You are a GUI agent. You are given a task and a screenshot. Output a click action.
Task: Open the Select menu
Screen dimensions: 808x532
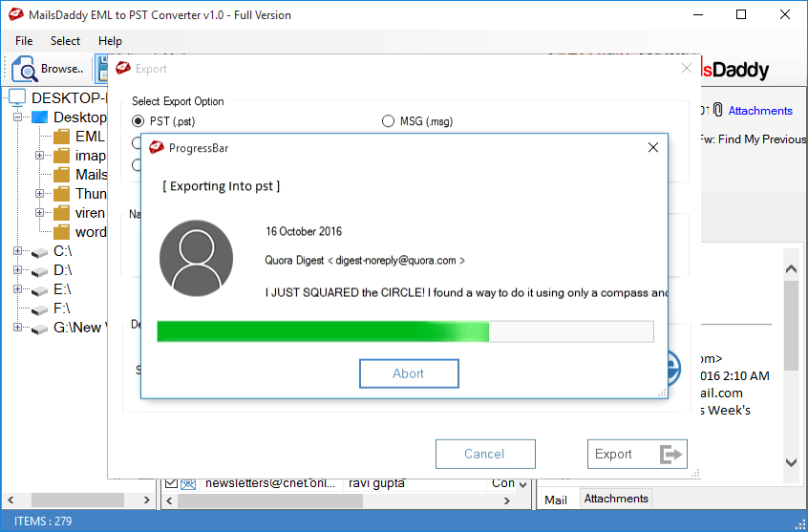point(66,41)
